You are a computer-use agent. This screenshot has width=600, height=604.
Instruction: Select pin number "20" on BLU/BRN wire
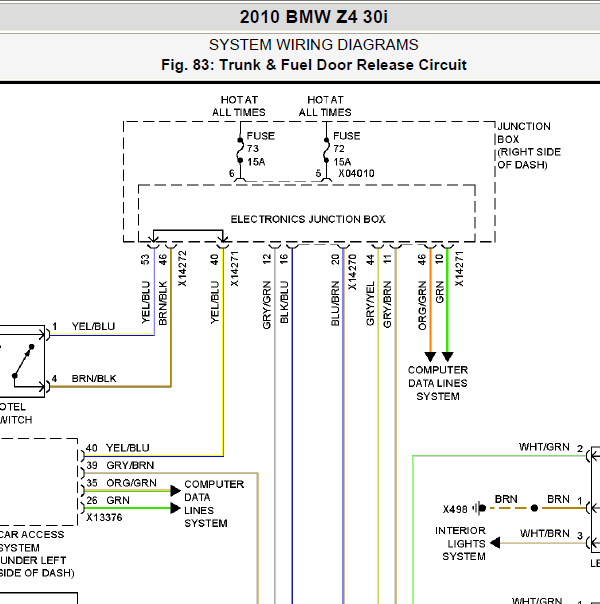coord(335,259)
